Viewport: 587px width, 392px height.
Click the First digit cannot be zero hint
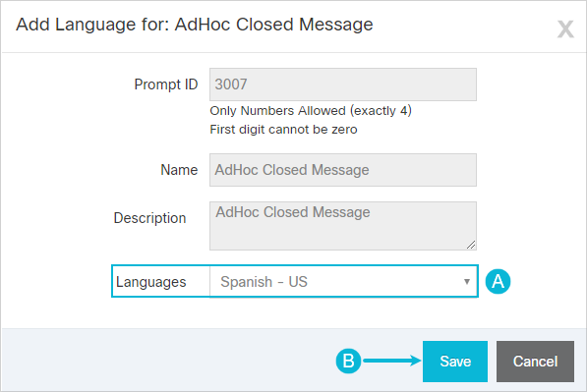[x=283, y=130]
